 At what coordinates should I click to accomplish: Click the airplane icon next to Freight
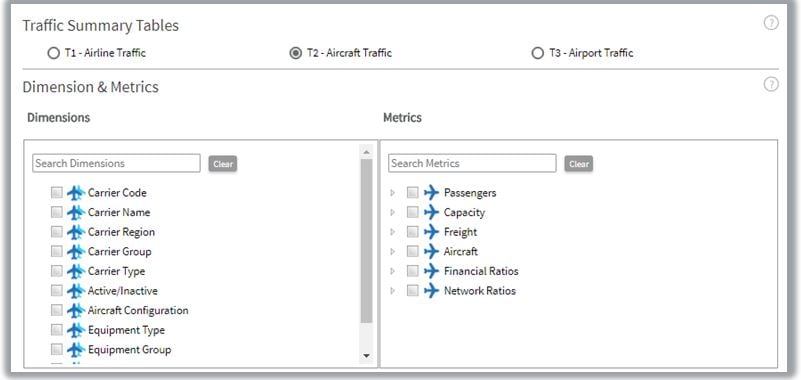(432, 232)
